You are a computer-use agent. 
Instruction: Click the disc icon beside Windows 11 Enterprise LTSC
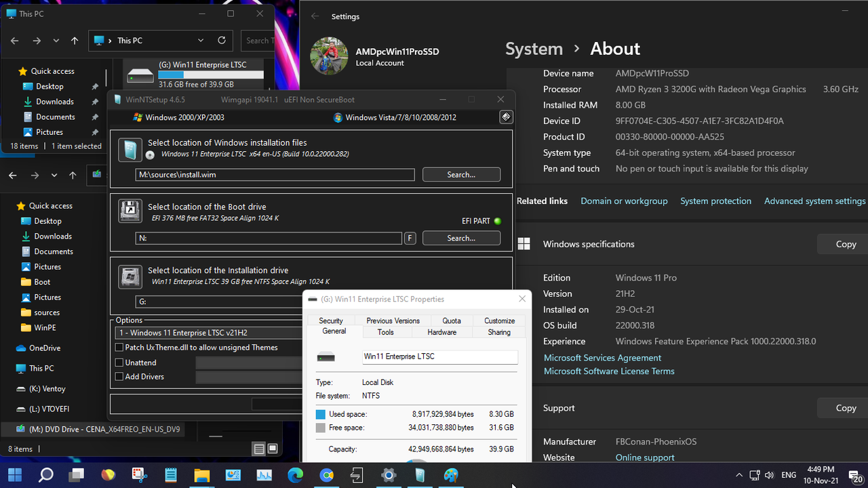150,155
